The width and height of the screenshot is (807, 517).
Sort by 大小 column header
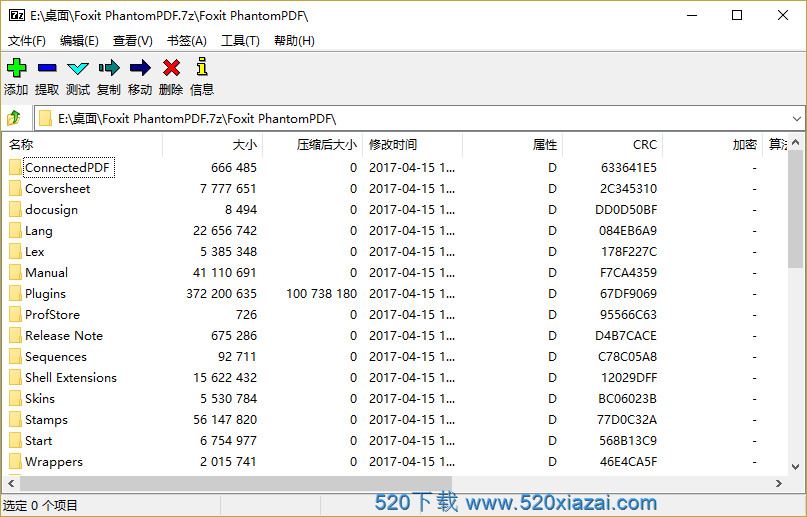pyautogui.click(x=213, y=145)
